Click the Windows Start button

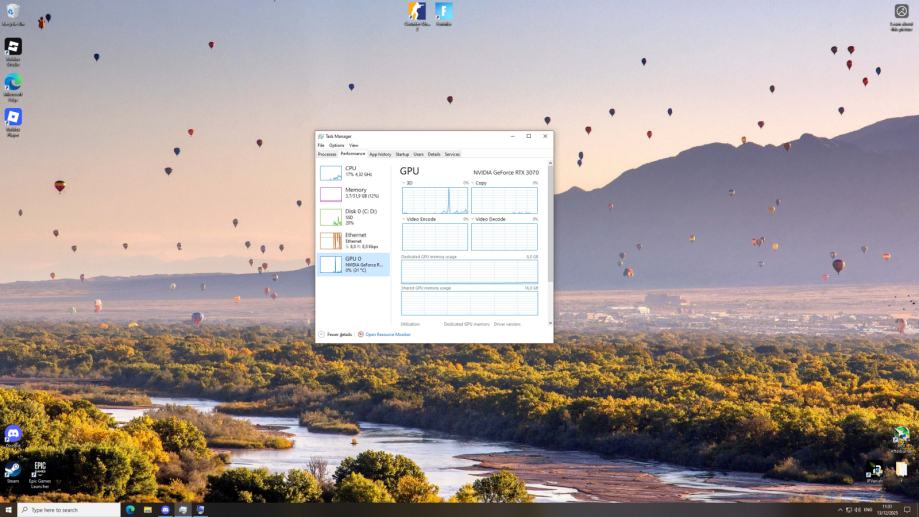point(8,510)
